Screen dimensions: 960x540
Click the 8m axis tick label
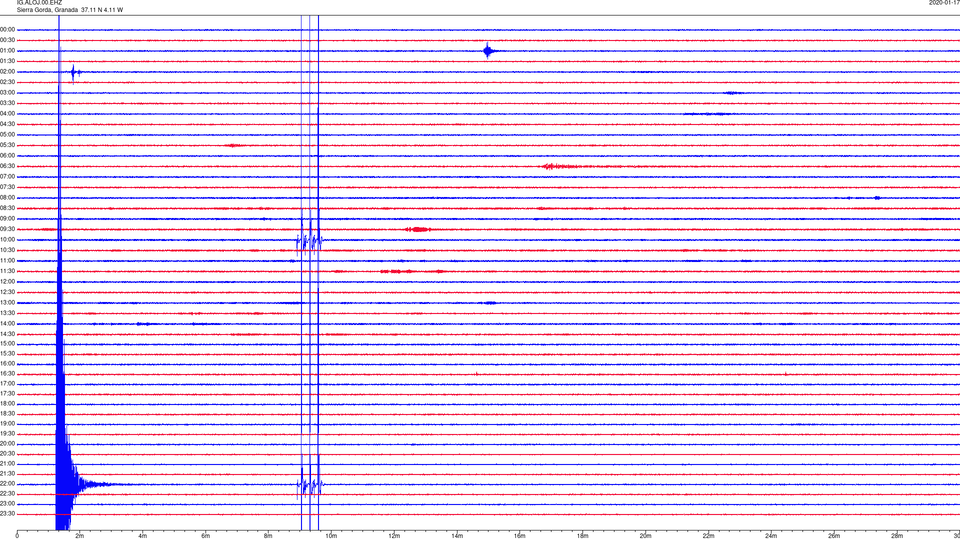[x=268, y=536]
